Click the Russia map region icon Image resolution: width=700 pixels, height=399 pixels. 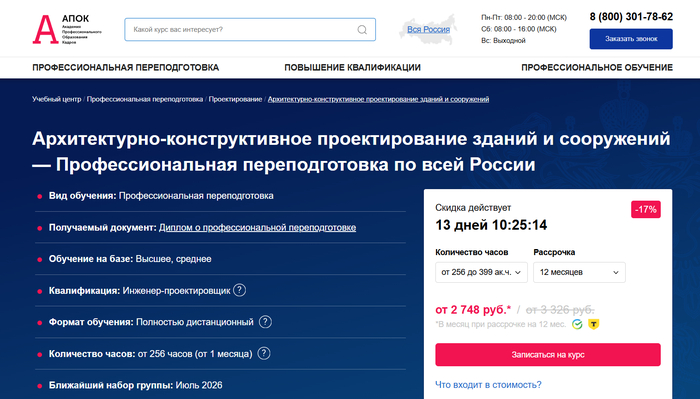coord(428,29)
